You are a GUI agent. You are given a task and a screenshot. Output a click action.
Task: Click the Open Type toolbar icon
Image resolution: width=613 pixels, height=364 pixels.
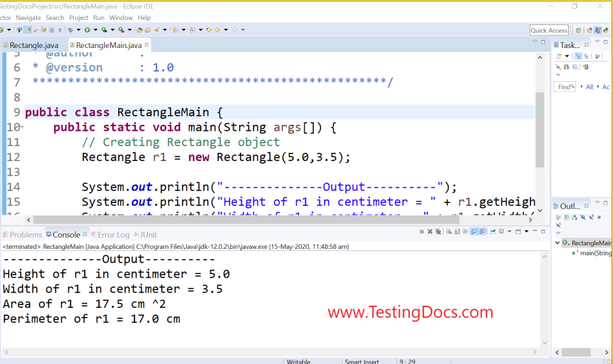point(139,30)
